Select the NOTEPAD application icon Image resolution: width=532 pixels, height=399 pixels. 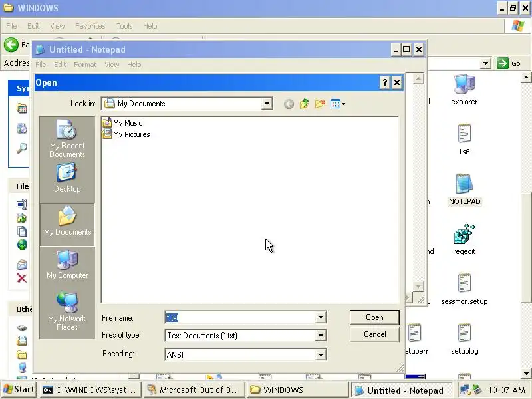(x=464, y=190)
